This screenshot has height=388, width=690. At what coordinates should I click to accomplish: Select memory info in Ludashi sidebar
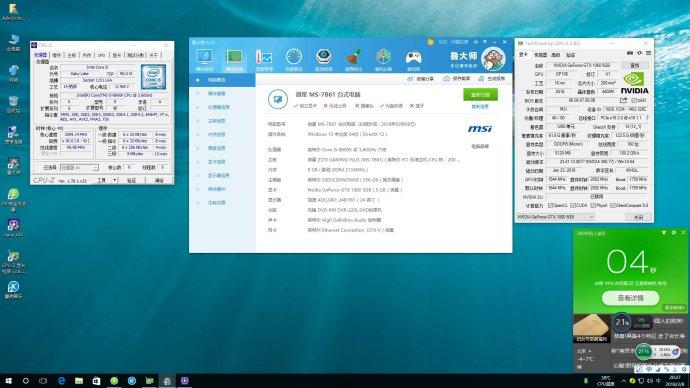click(x=217, y=135)
